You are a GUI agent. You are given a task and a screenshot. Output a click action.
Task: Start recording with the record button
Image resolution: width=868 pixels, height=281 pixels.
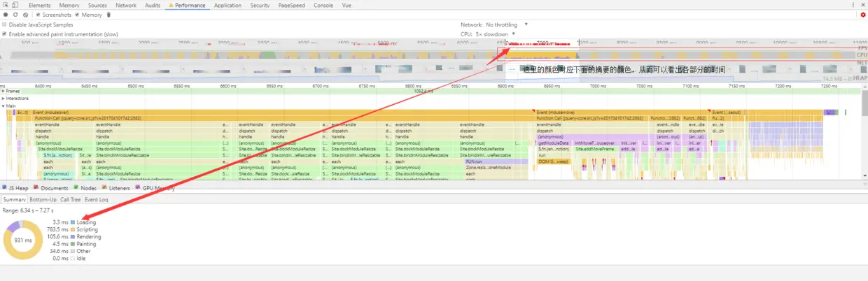pos(6,15)
